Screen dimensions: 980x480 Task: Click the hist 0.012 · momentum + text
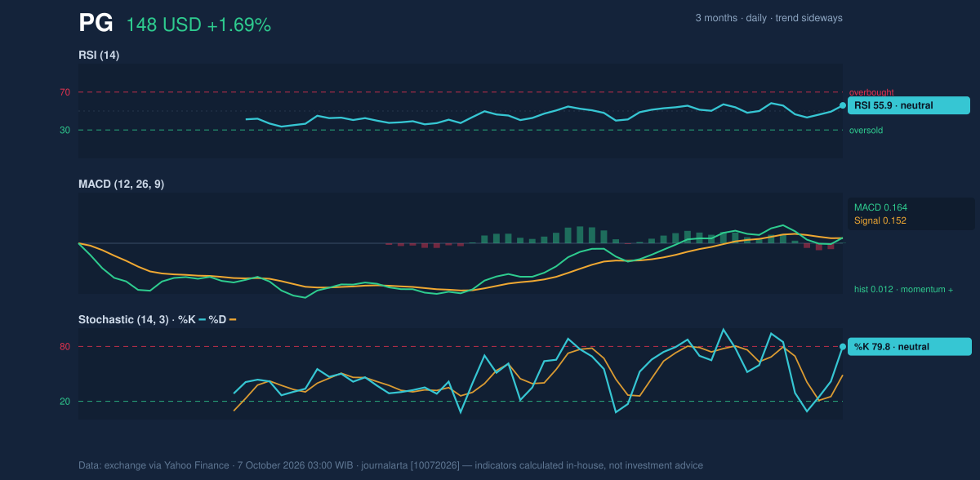pyautogui.click(x=903, y=290)
